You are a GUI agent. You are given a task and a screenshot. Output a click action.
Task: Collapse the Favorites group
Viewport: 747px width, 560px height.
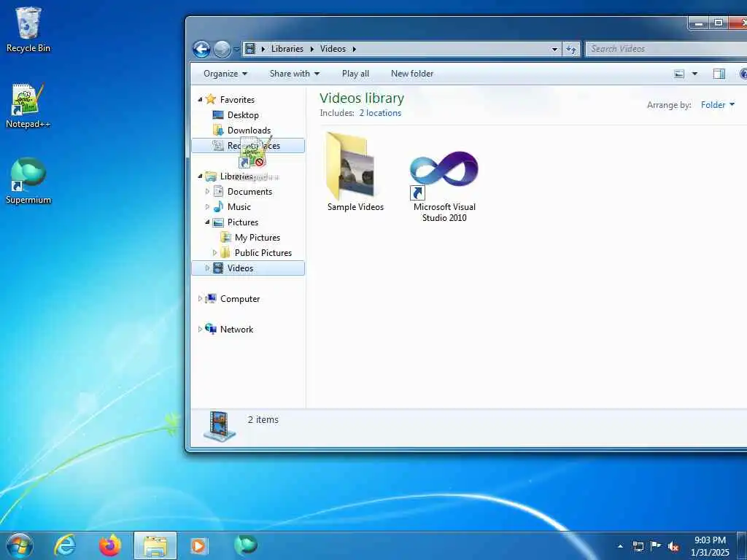(x=200, y=99)
